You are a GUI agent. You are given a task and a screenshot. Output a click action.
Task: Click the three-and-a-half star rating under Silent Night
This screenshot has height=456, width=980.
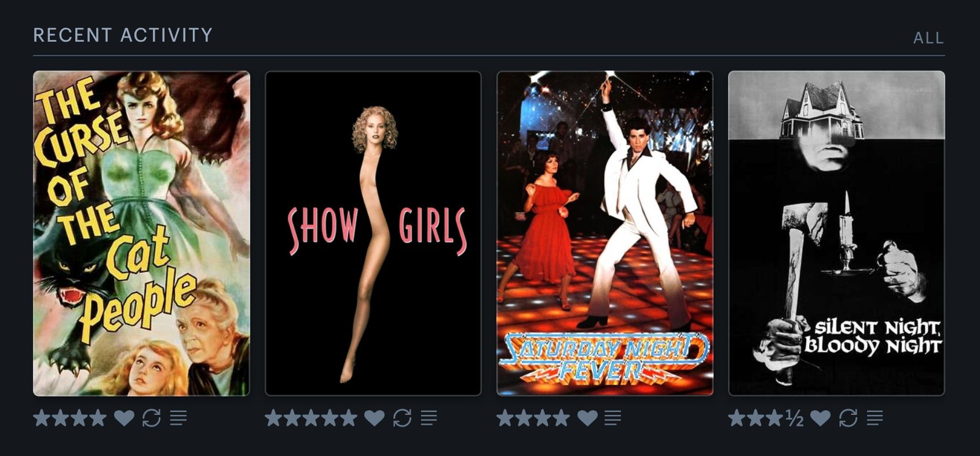(x=766, y=418)
